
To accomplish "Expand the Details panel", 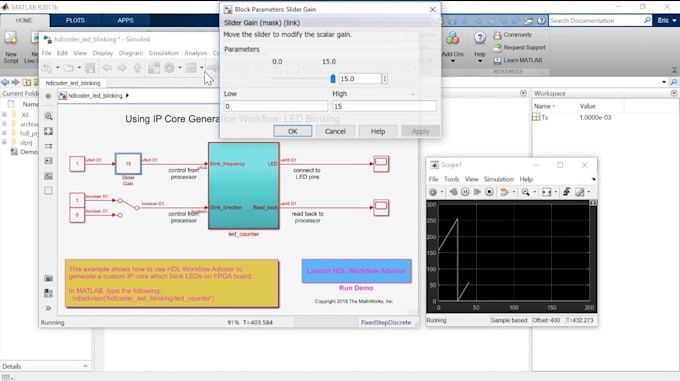I will coord(85,366).
